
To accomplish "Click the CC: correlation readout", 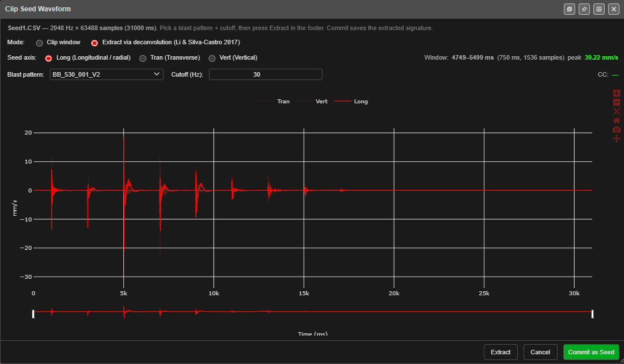I will point(608,74).
